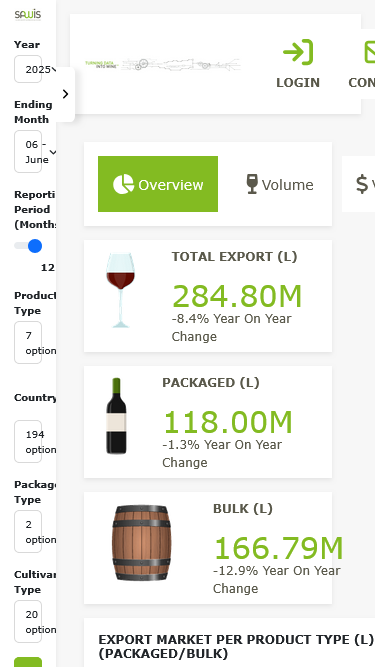Switch to the Volume tab
The image size is (375, 667).
pyautogui.click(x=280, y=184)
